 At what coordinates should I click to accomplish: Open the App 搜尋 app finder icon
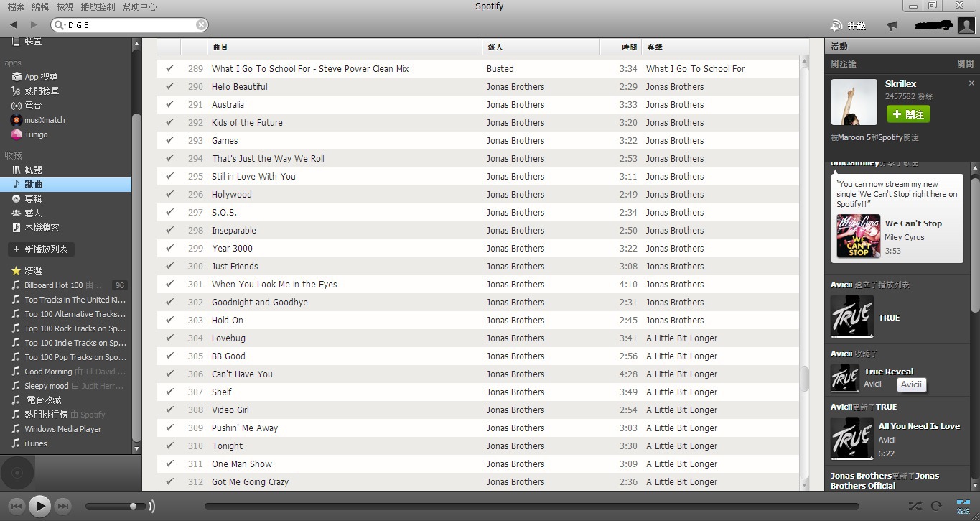pos(17,77)
